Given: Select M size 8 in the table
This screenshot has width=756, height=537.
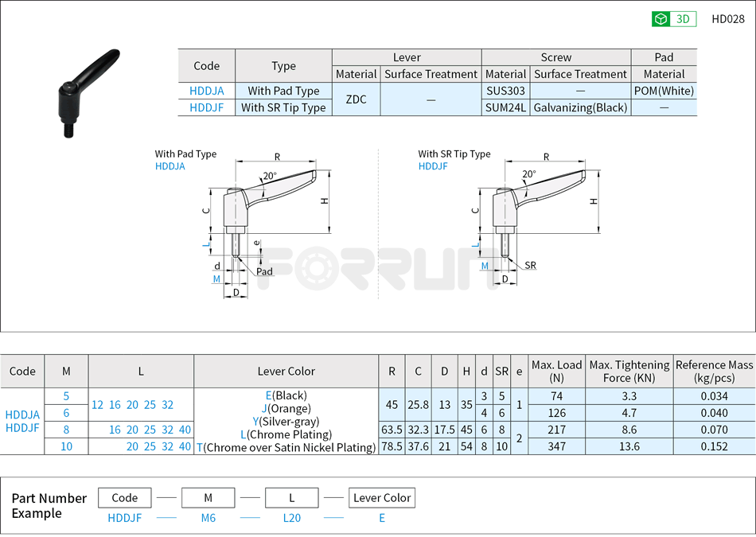Looking at the screenshot, I should (x=66, y=430).
